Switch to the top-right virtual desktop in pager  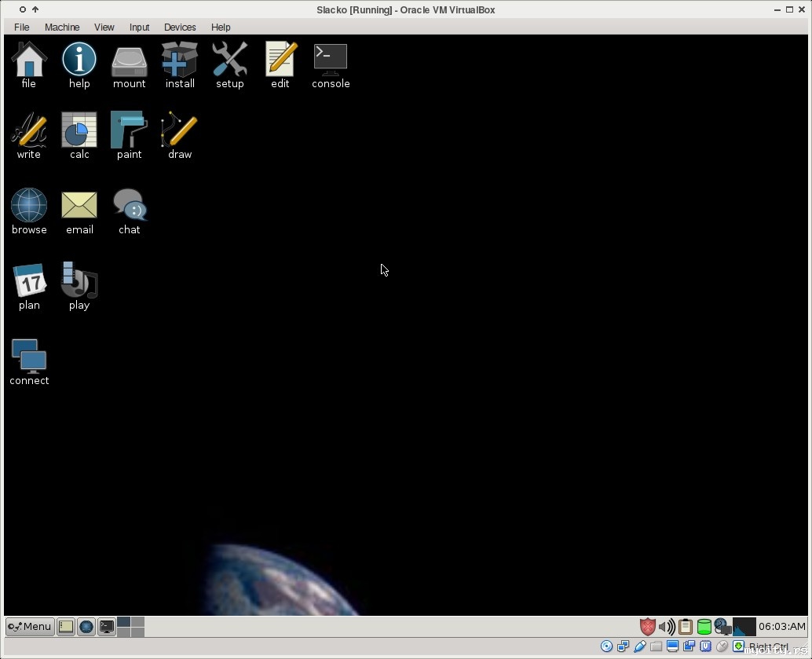coord(137,621)
